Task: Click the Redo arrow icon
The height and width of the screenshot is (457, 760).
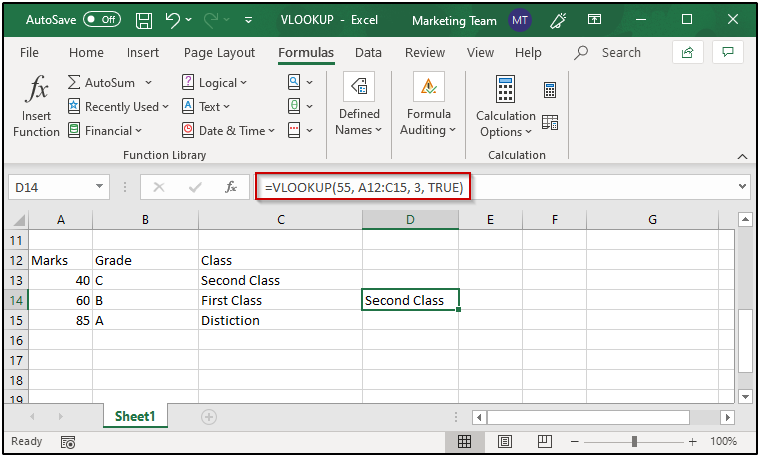Action: point(211,20)
